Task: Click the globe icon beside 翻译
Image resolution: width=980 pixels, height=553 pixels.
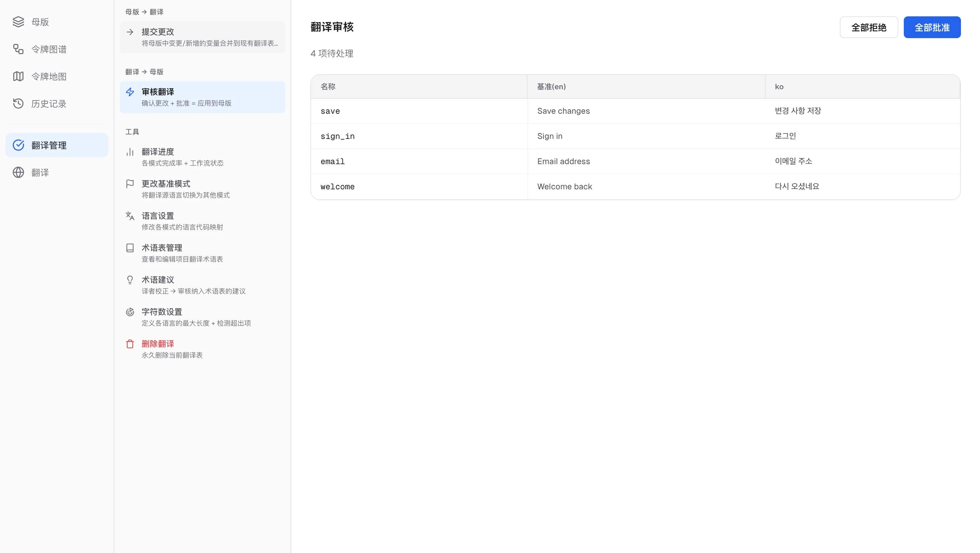Action: 18,172
